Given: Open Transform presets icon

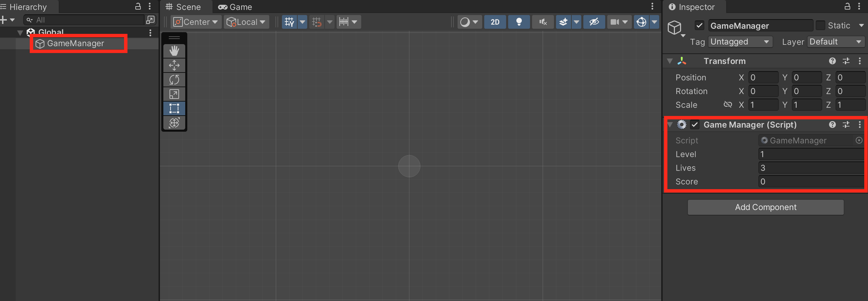Looking at the screenshot, I should pyautogui.click(x=846, y=61).
